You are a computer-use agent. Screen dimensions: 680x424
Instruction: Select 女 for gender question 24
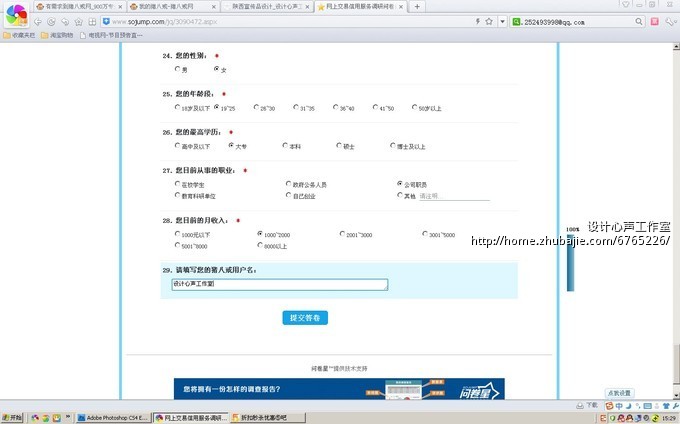[216, 68]
